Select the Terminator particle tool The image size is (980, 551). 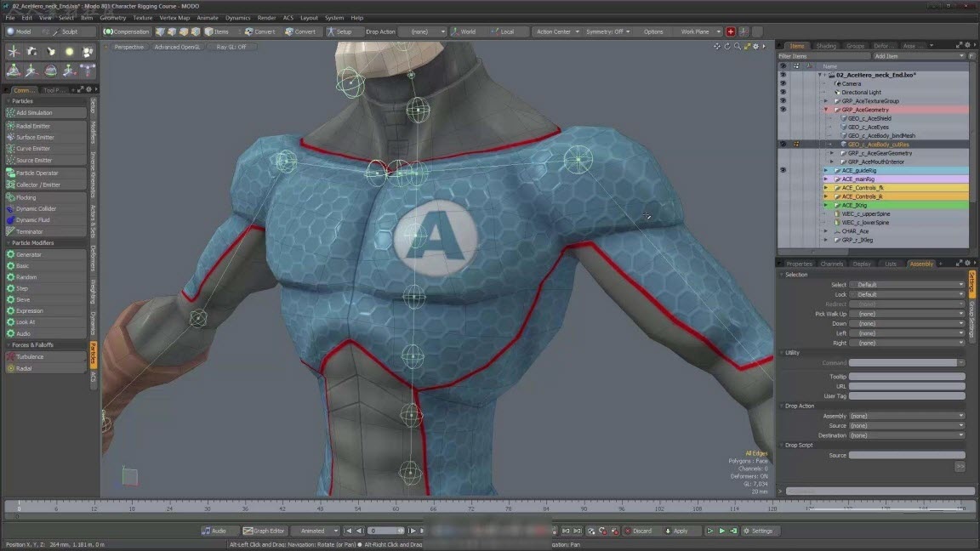coord(28,231)
